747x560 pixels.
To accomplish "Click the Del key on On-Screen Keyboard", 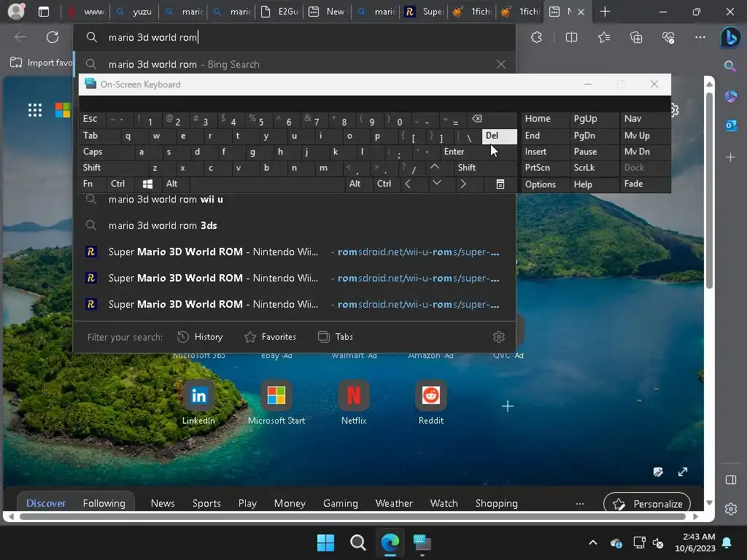I will [499, 136].
